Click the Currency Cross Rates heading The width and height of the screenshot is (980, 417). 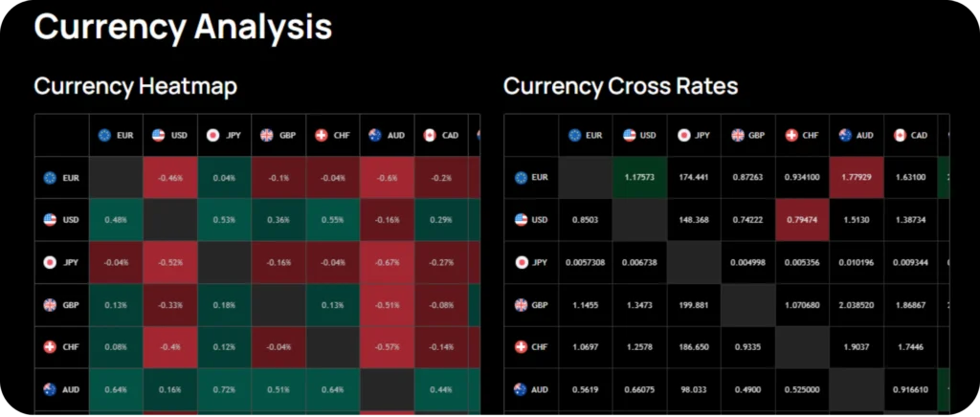620,86
